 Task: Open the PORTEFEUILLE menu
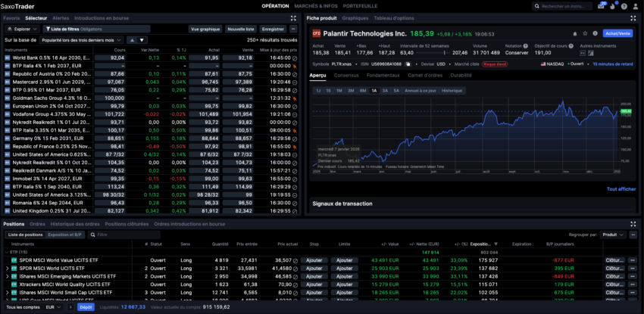tap(360, 6)
